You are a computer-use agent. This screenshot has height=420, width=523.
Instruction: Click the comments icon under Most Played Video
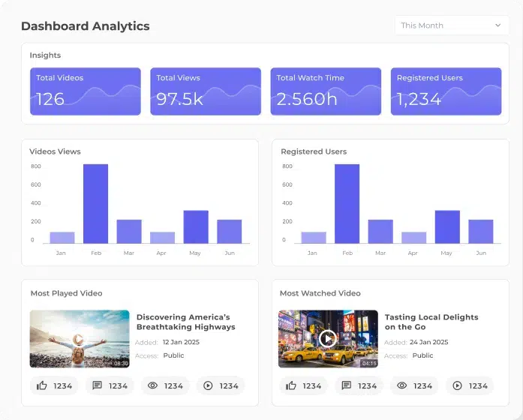coord(97,385)
